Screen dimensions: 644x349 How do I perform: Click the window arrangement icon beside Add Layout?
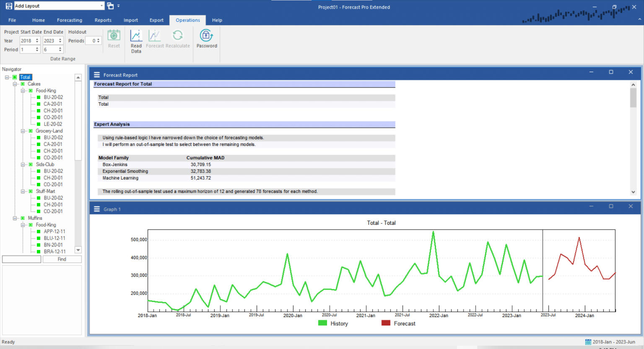click(x=110, y=6)
